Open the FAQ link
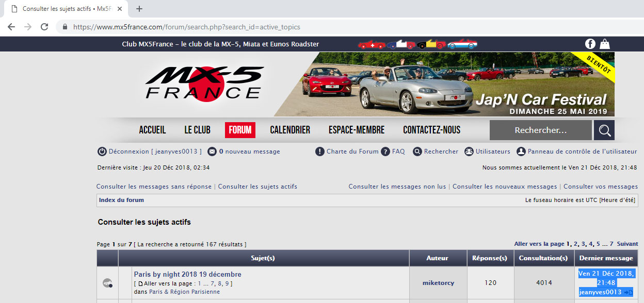Image resolution: width=644 pixels, height=303 pixels. pos(398,151)
